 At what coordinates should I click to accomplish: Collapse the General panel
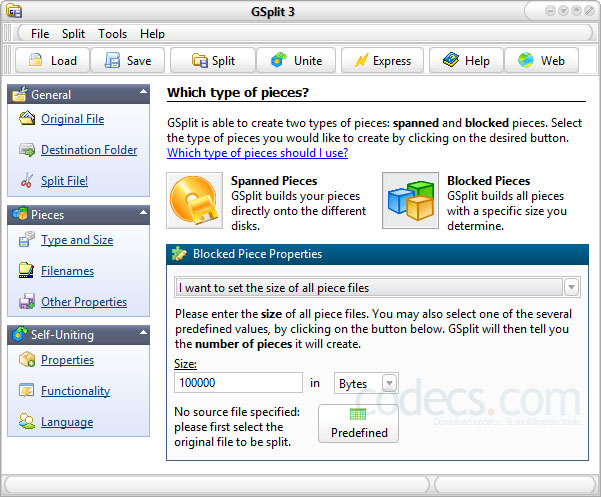[143, 92]
